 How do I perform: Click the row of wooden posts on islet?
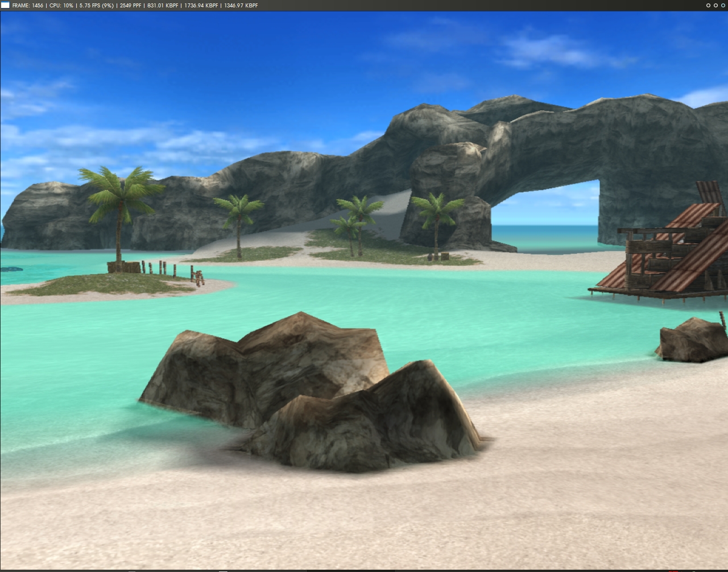(162, 267)
